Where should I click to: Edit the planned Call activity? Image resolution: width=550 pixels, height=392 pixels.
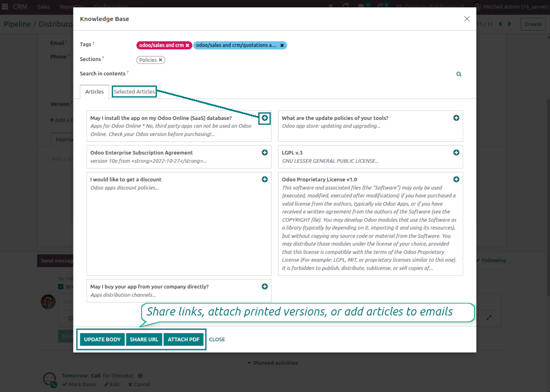(x=112, y=384)
